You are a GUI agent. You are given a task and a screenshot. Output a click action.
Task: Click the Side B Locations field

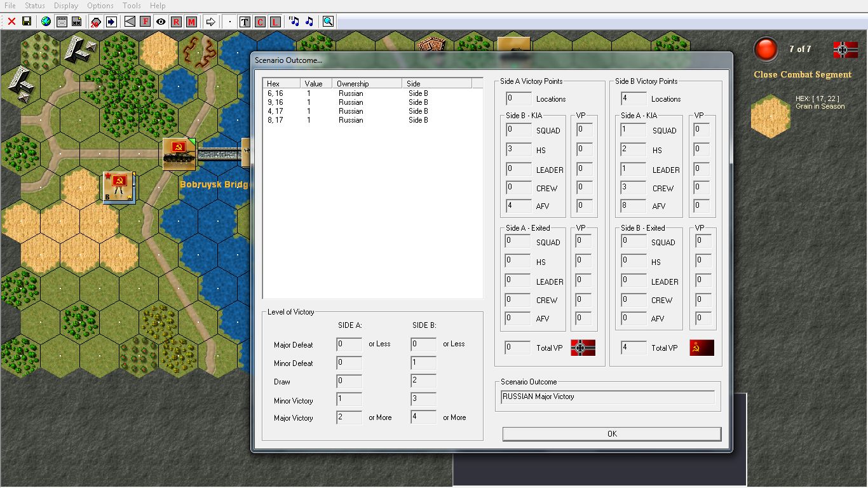coord(634,98)
